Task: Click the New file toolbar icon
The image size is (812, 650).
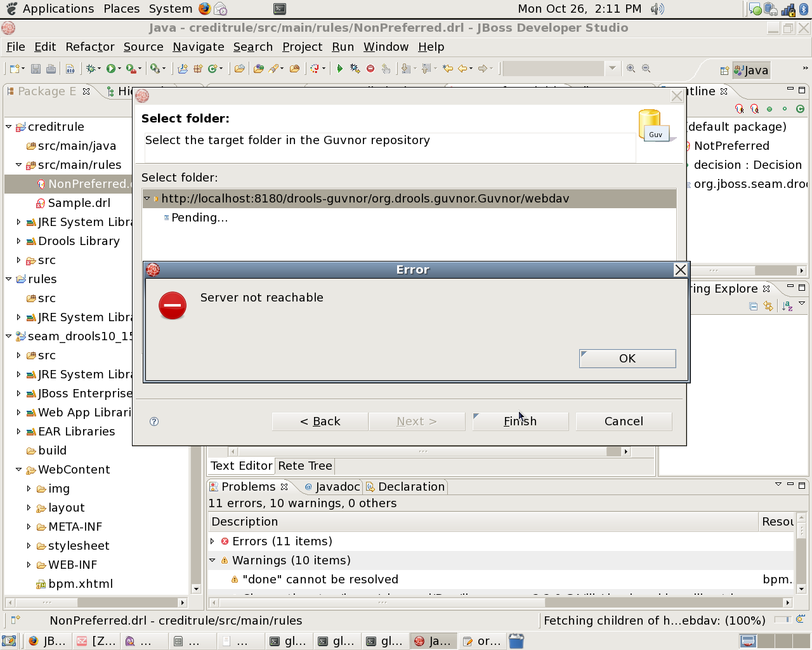Action: tap(15, 69)
